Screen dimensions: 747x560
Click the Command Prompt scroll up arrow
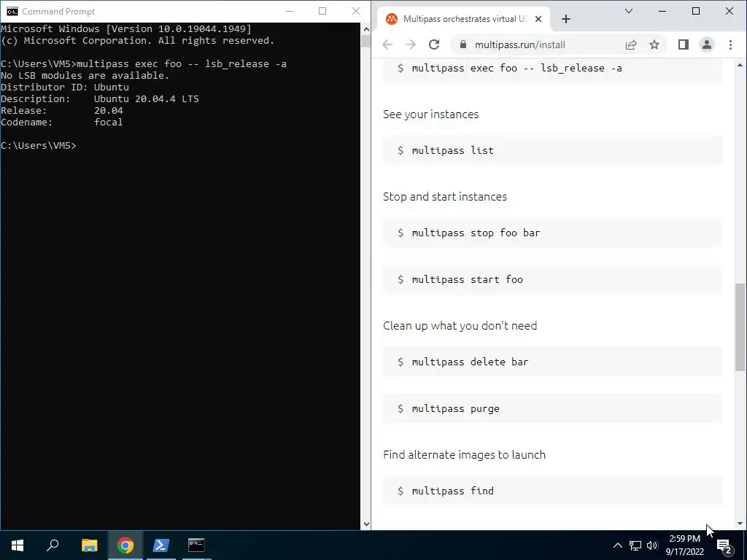(x=366, y=29)
